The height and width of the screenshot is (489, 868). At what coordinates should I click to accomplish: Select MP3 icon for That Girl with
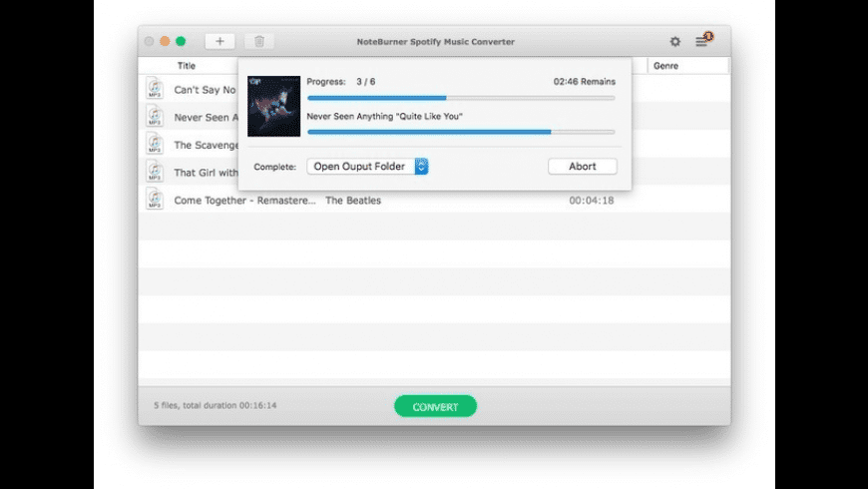click(155, 172)
